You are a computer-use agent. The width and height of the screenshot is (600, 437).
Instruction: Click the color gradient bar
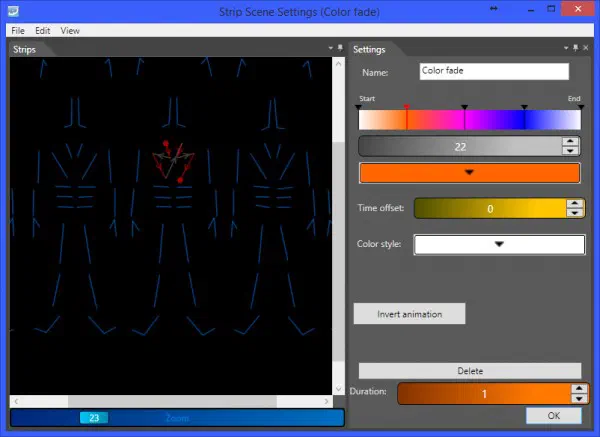(x=470, y=120)
